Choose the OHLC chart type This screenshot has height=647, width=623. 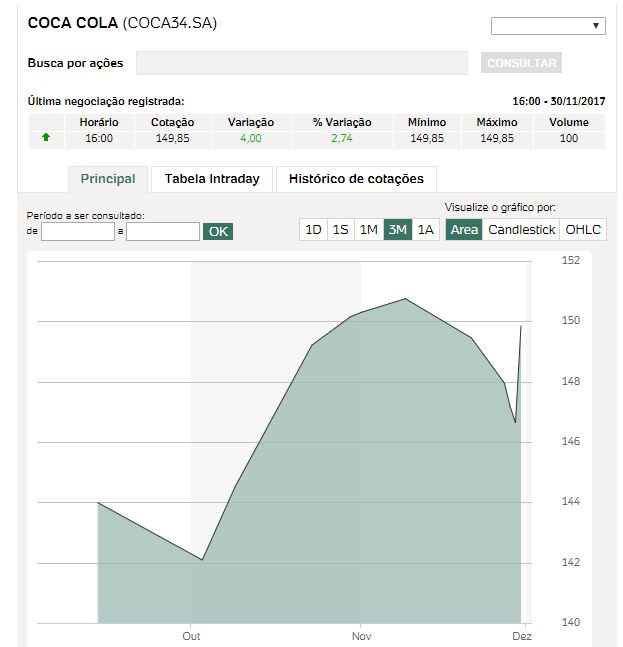point(583,229)
